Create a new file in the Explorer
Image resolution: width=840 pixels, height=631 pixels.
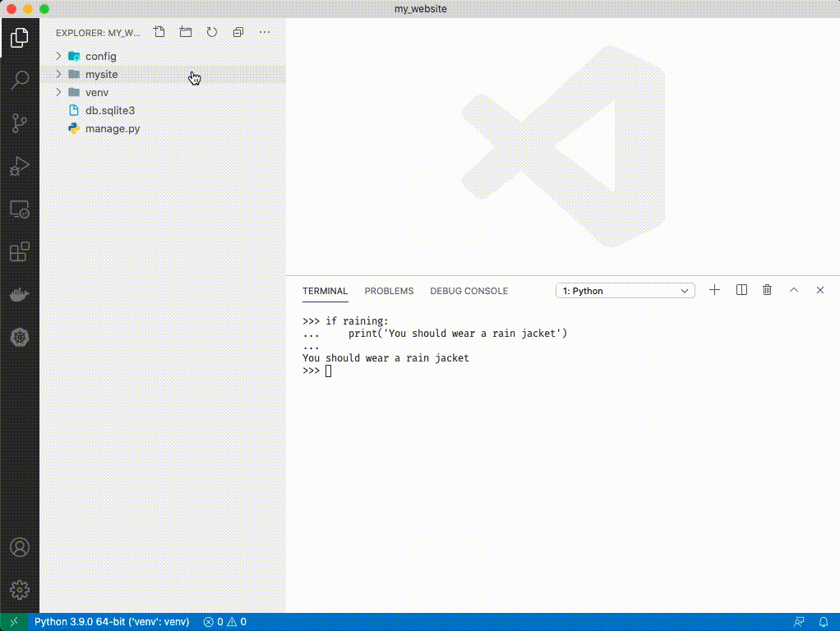pyautogui.click(x=159, y=32)
